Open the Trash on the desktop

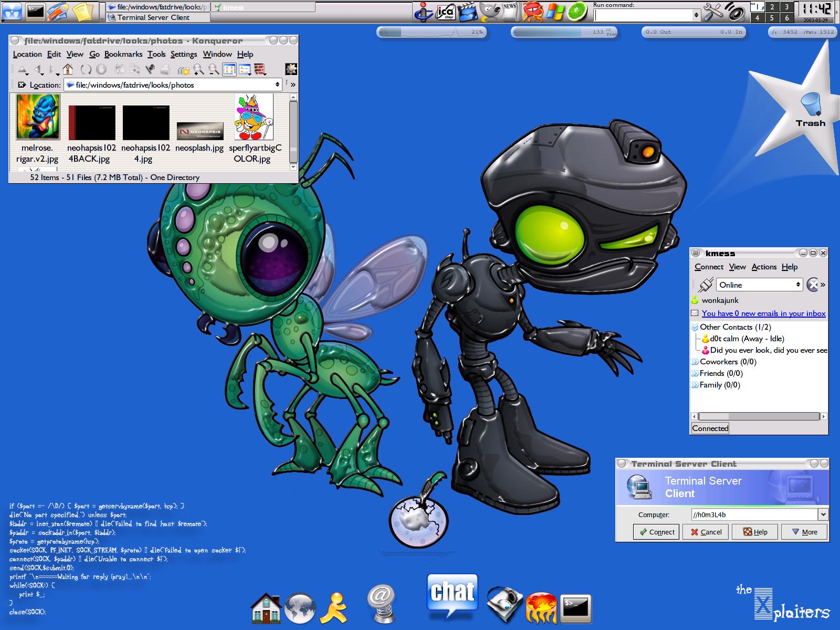coord(811,109)
